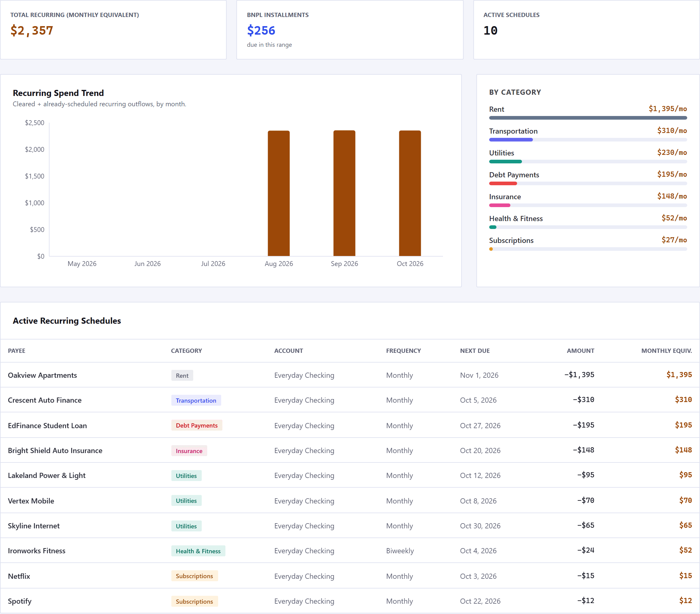The width and height of the screenshot is (700, 614).
Task: Click the Biweekly frequency for Ironworks Fitness
Action: 400,551
